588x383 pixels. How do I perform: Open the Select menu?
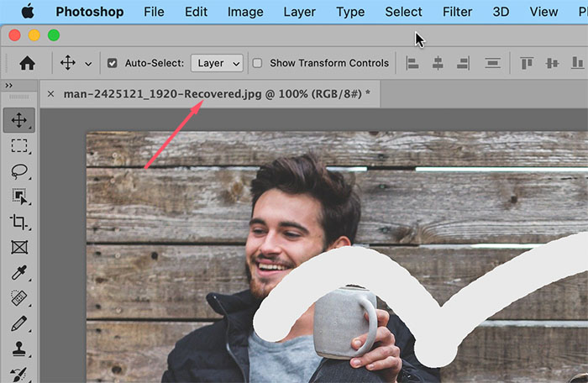coord(403,12)
